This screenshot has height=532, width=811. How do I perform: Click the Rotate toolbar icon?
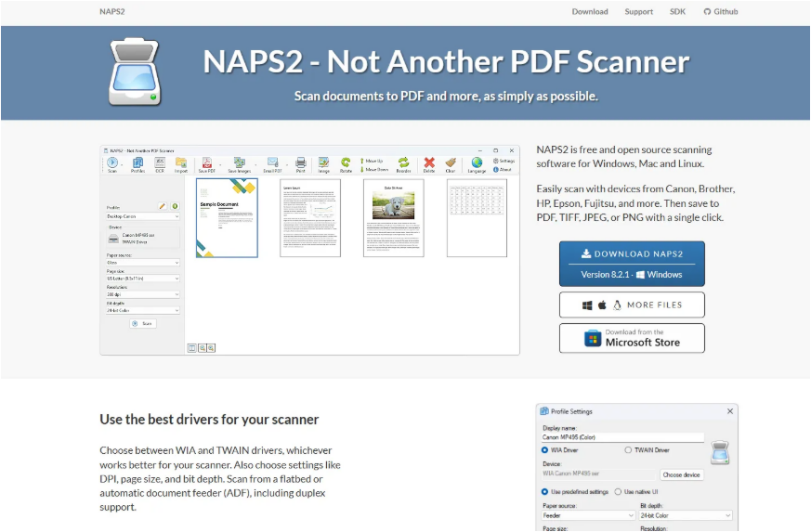tap(346, 164)
